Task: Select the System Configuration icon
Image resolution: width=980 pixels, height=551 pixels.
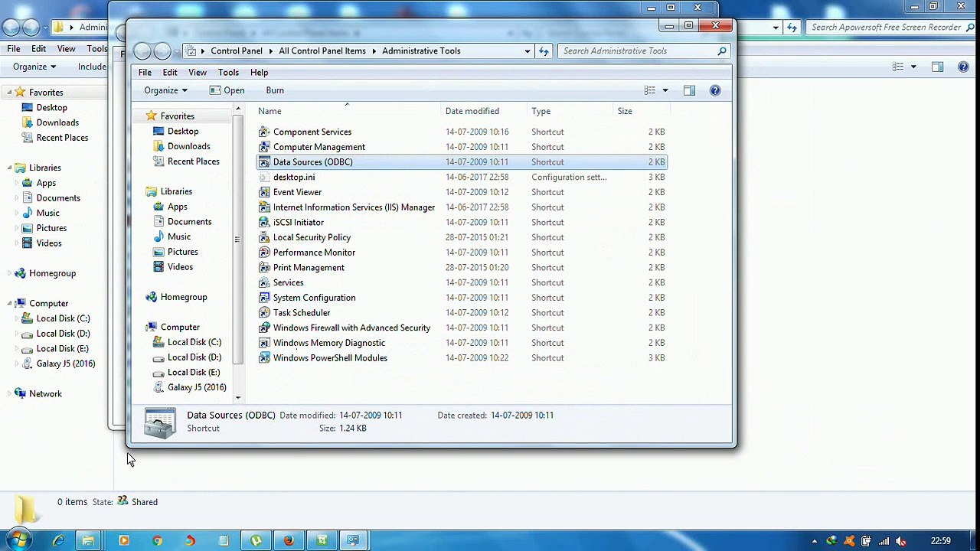Action: point(264,298)
